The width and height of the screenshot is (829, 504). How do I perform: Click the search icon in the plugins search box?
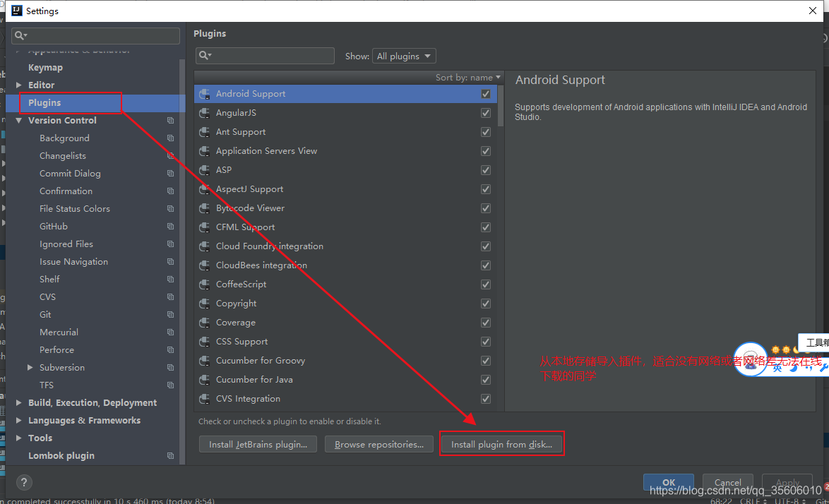pos(205,55)
